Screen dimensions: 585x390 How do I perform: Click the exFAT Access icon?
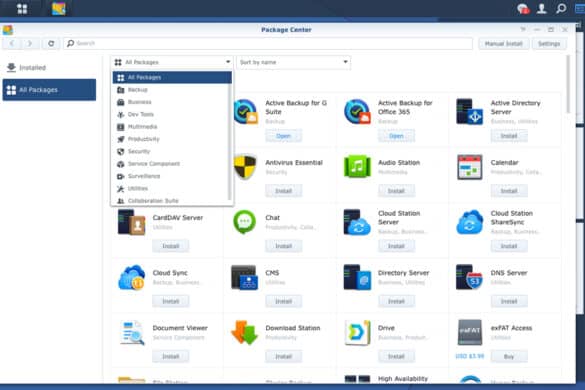point(469,333)
